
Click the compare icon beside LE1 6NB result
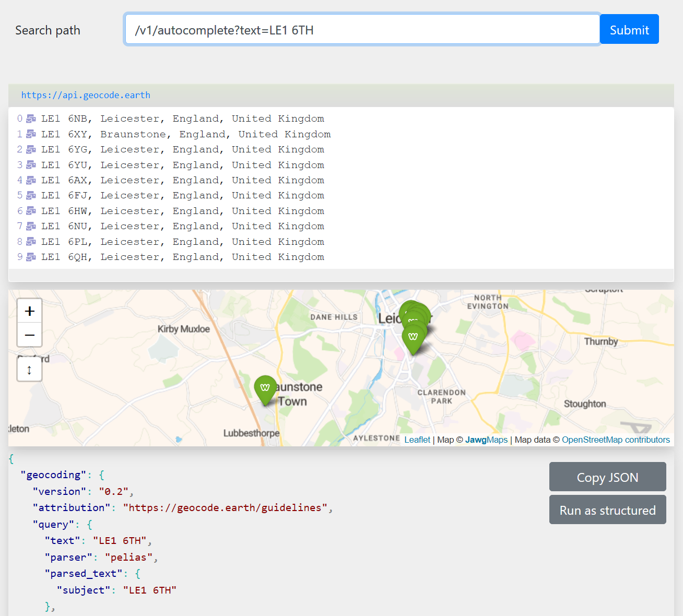(31, 118)
